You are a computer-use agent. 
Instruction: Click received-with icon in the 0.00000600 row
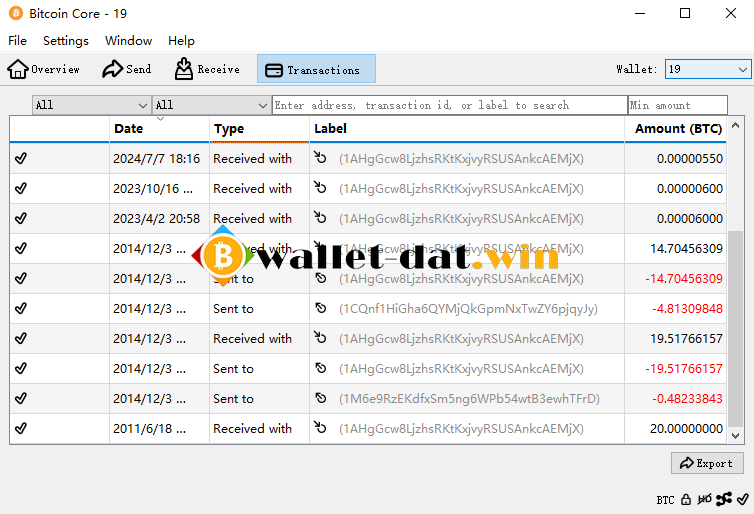[320, 187]
